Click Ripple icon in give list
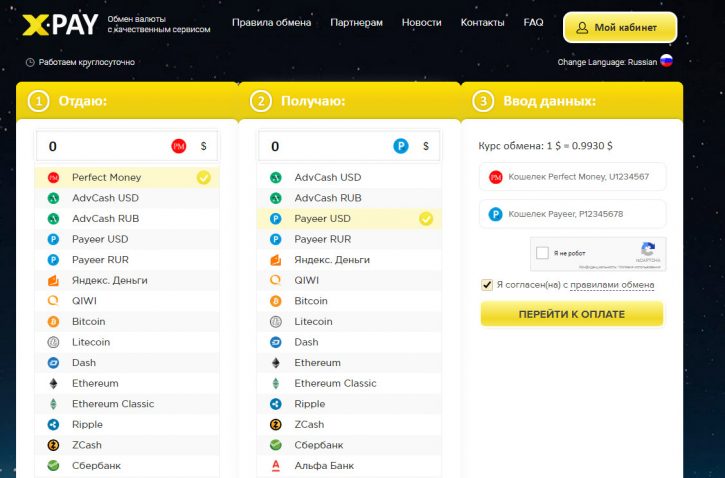The height and width of the screenshot is (478, 725). click(x=53, y=424)
